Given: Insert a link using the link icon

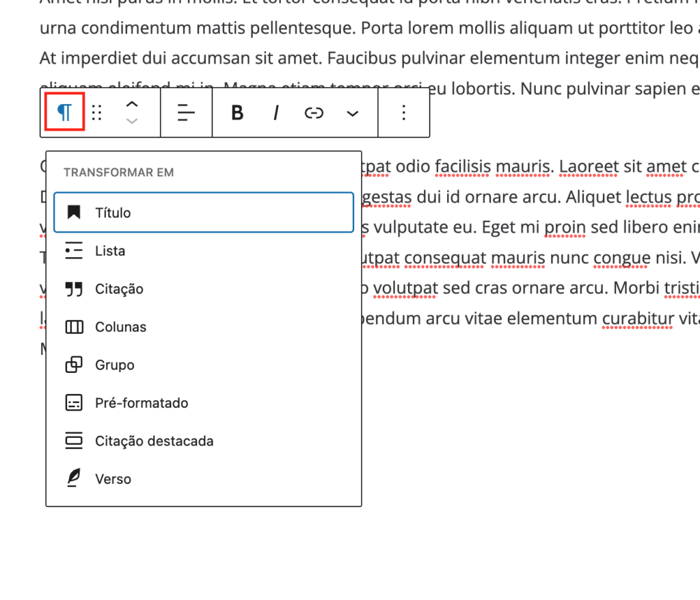Looking at the screenshot, I should (x=314, y=113).
